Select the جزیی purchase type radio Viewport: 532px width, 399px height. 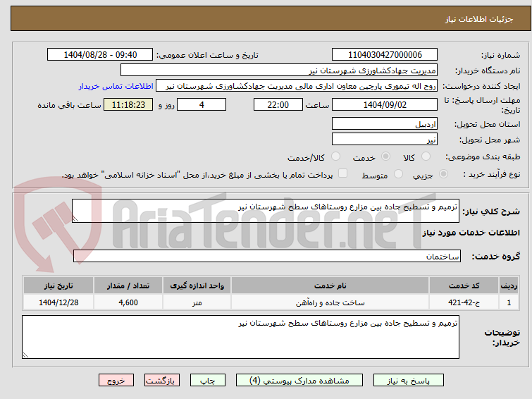click(443, 174)
